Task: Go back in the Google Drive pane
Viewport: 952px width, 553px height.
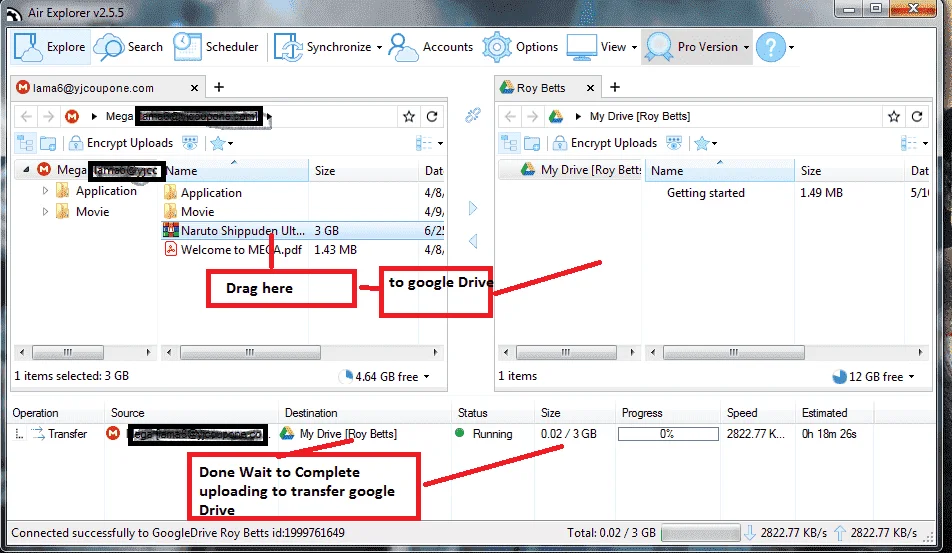Action: click(511, 116)
